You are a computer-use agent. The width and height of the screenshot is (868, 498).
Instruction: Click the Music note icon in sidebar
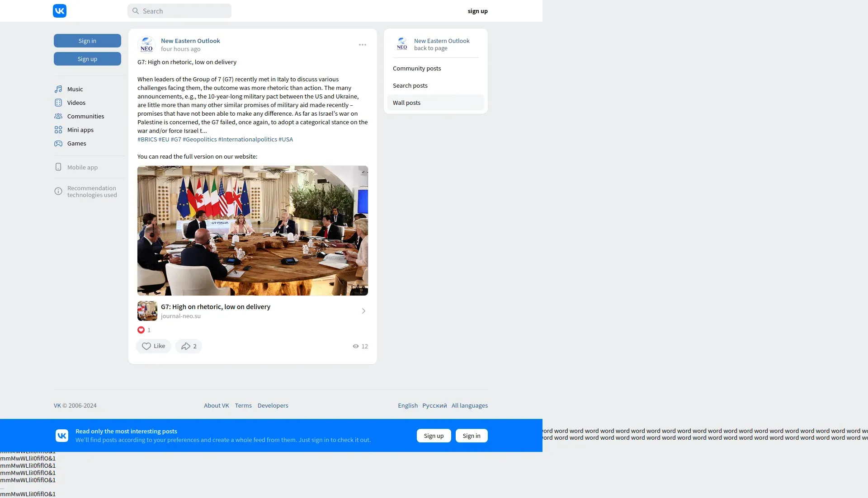click(x=58, y=89)
